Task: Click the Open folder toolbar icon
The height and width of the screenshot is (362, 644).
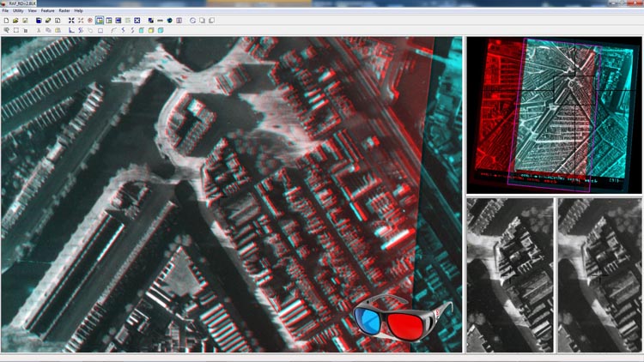Action: click(15, 21)
